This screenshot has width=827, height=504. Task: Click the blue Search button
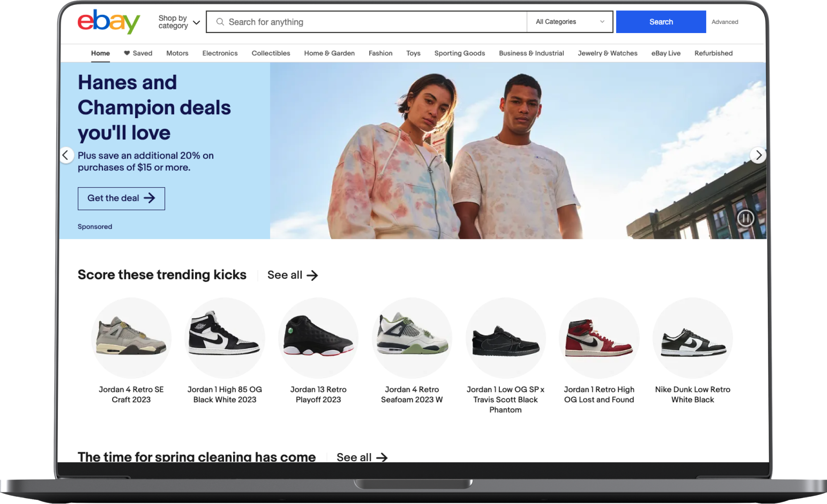(660, 21)
